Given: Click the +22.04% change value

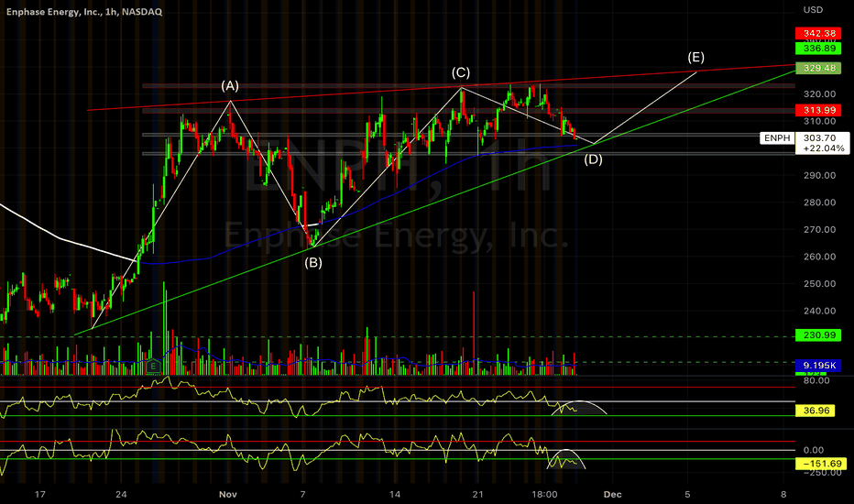Looking at the screenshot, I should (824, 148).
